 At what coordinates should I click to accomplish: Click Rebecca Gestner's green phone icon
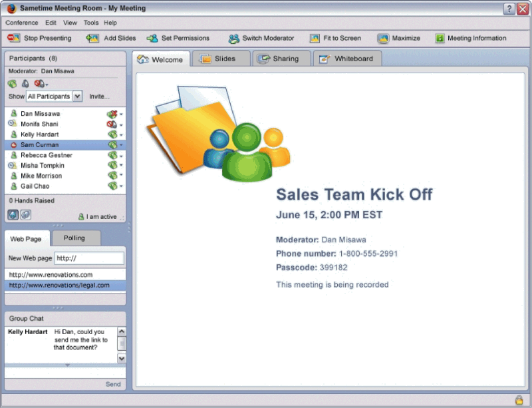tap(112, 155)
